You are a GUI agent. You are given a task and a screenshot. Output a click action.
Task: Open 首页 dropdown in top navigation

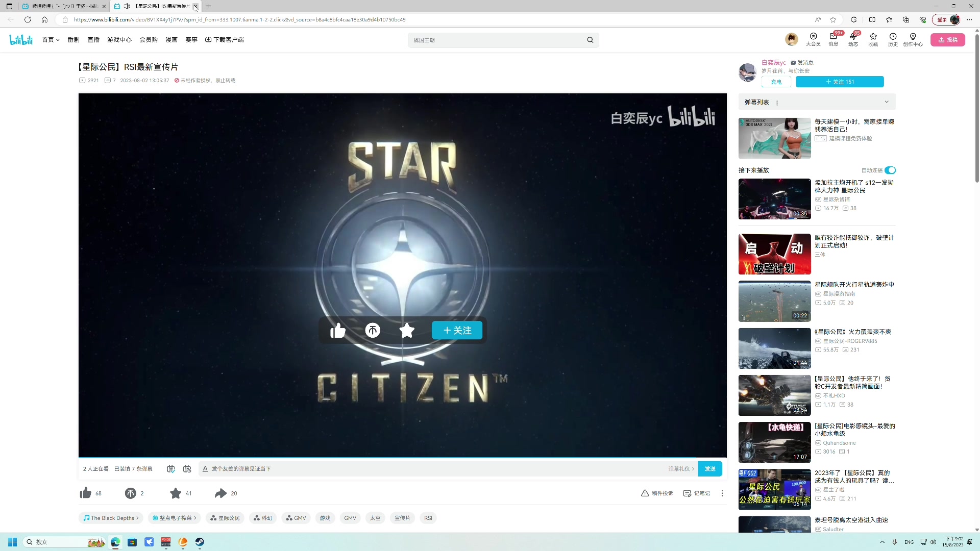[x=51, y=40]
